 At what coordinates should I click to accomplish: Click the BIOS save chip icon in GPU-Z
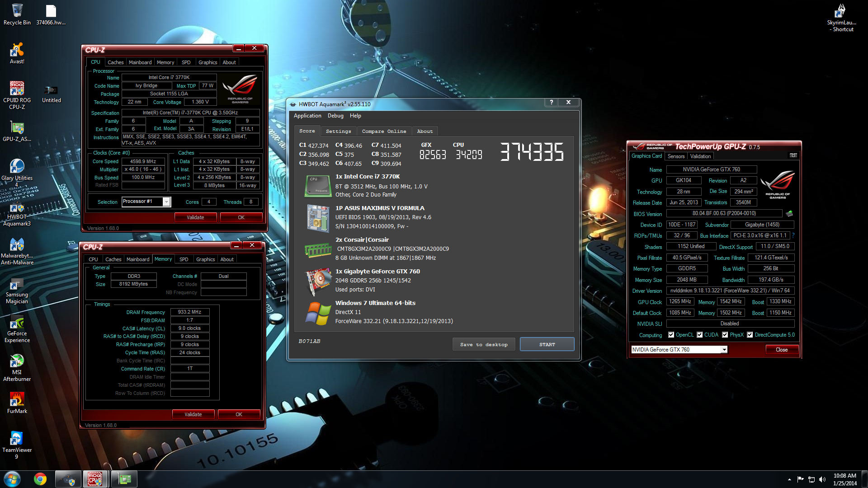(789, 213)
